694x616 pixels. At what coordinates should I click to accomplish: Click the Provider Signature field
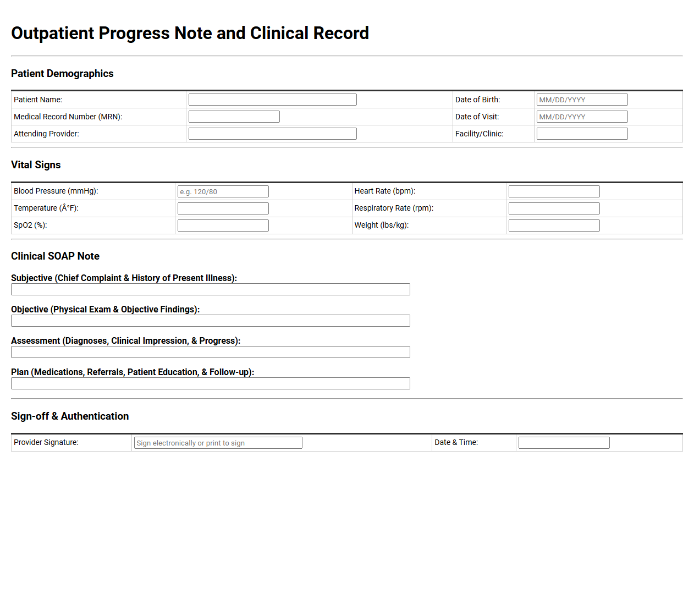point(218,443)
